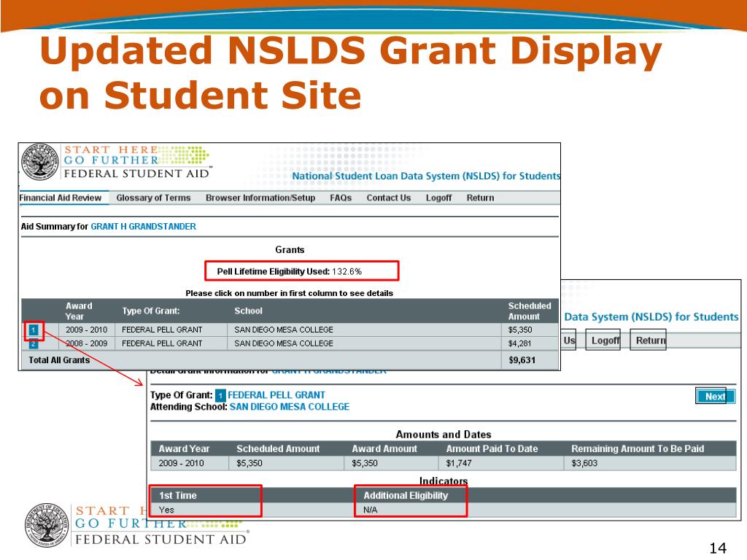Click Return in the Detail Grant window
This screenshot has height=560, width=747.
(648, 340)
